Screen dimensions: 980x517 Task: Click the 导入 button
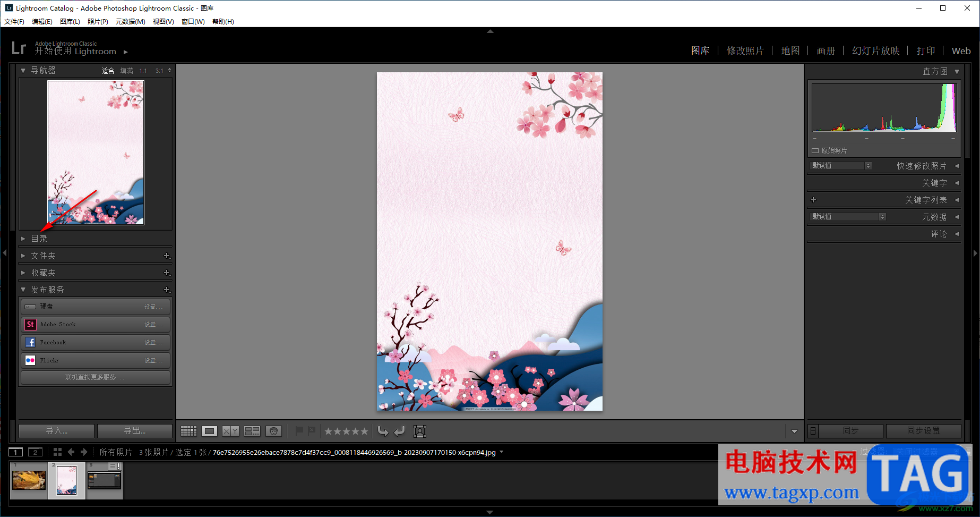(x=57, y=431)
